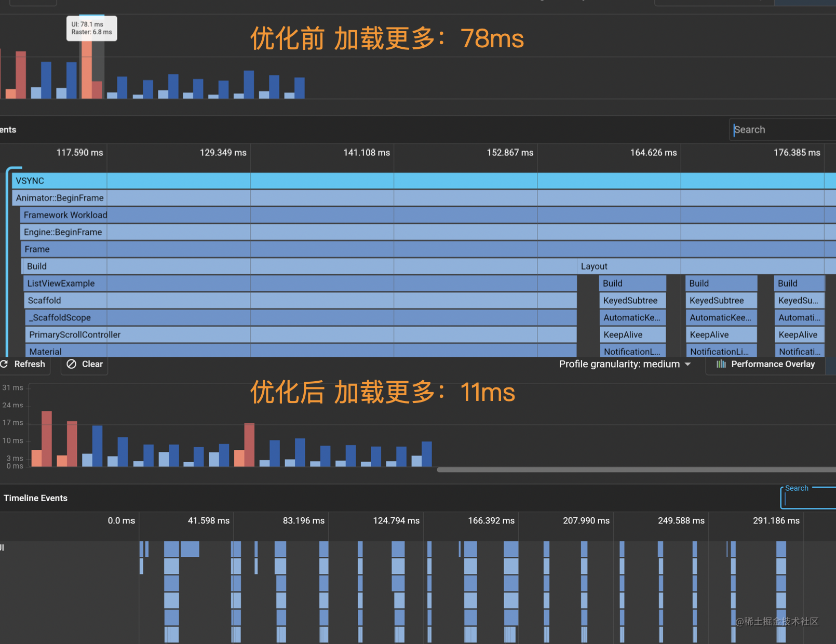
Task: Click the 31 ms axis label
Action: [x=13, y=387]
